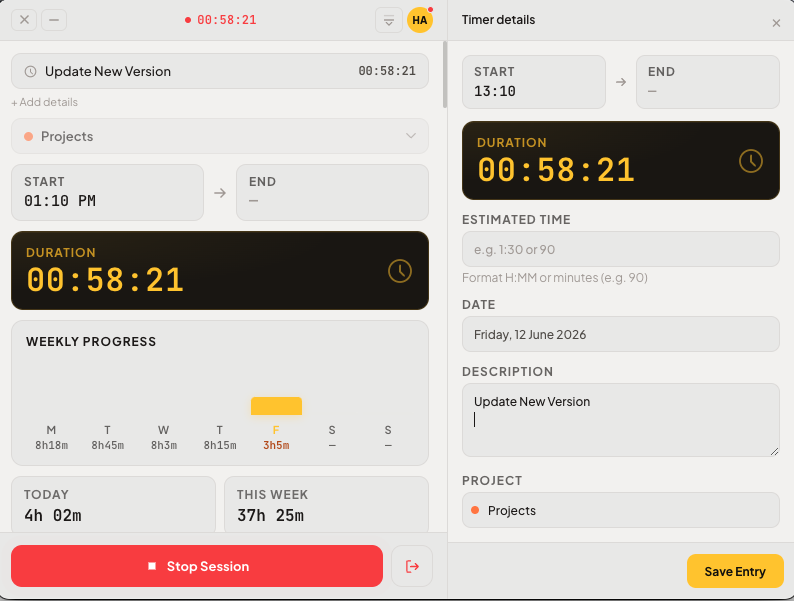Click into the Description text area
This screenshot has width=794, height=601.
(x=620, y=420)
